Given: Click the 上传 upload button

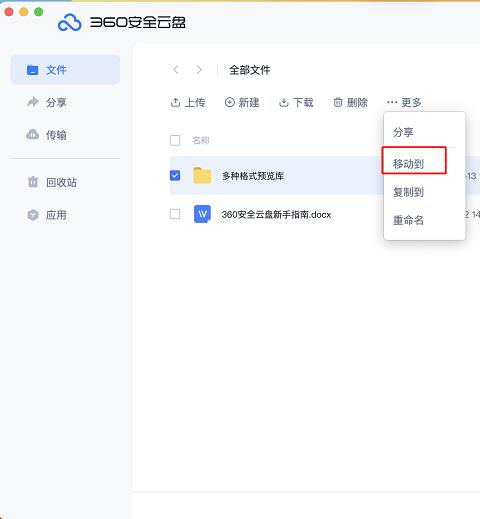Looking at the screenshot, I should [188, 102].
